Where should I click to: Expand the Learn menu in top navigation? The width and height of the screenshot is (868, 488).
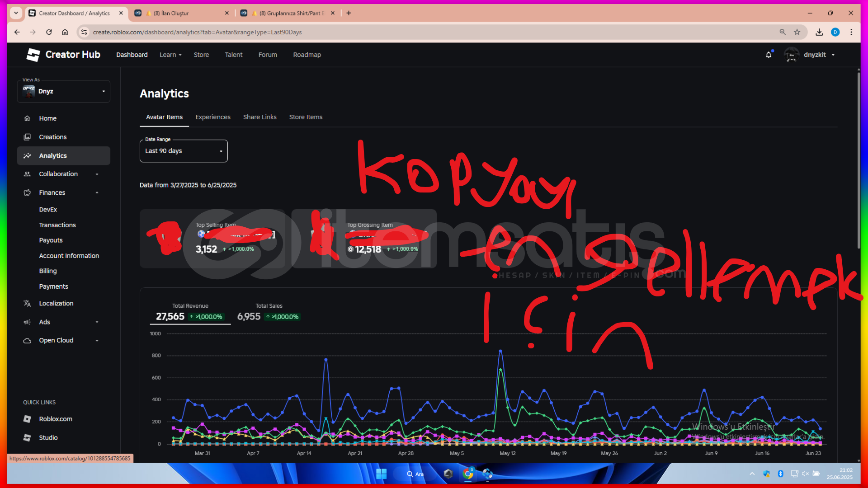pyautogui.click(x=170, y=55)
